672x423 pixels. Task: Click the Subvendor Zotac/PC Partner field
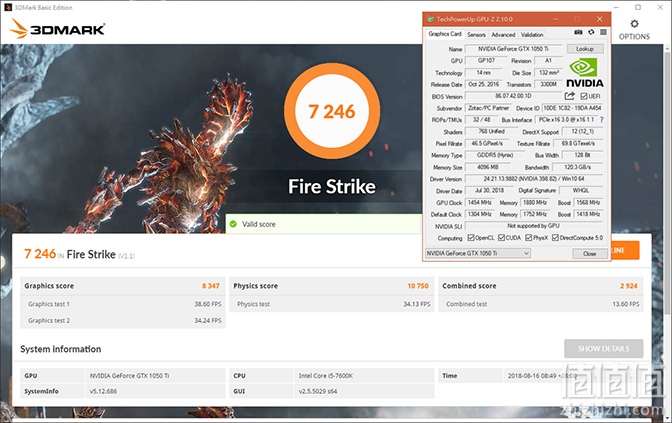pyautogui.click(x=489, y=108)
